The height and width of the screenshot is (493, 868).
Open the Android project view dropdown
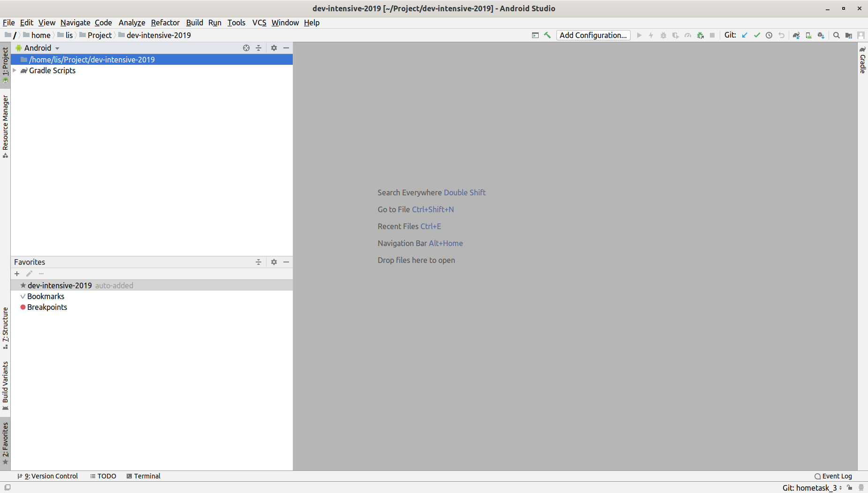pyautogui.click(x=38, y=48)
